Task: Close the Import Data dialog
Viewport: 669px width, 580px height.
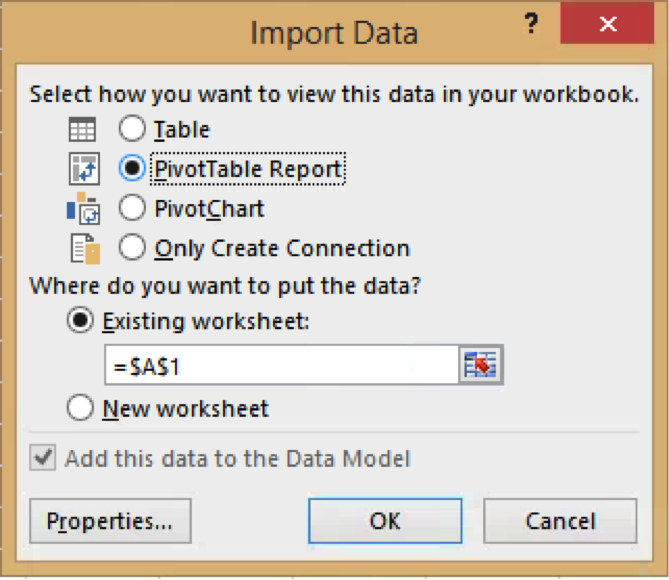Action: (x=607, y=25)
